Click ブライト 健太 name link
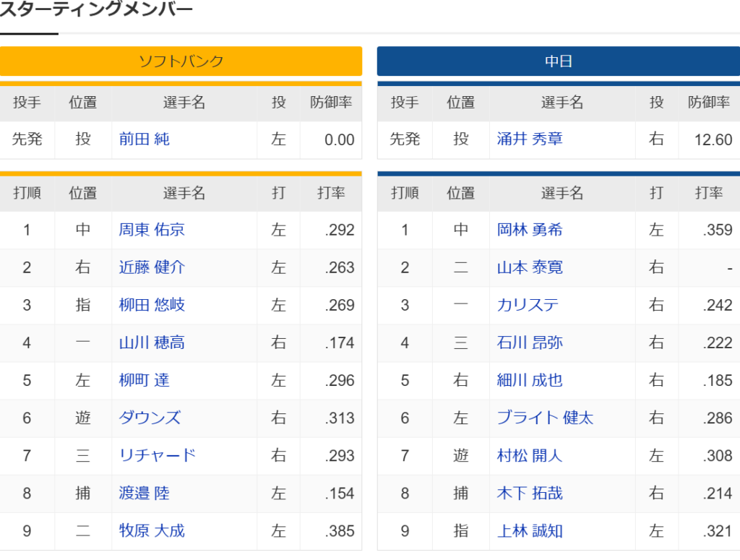This screenshot has width=740, height=560. (545, 418)
